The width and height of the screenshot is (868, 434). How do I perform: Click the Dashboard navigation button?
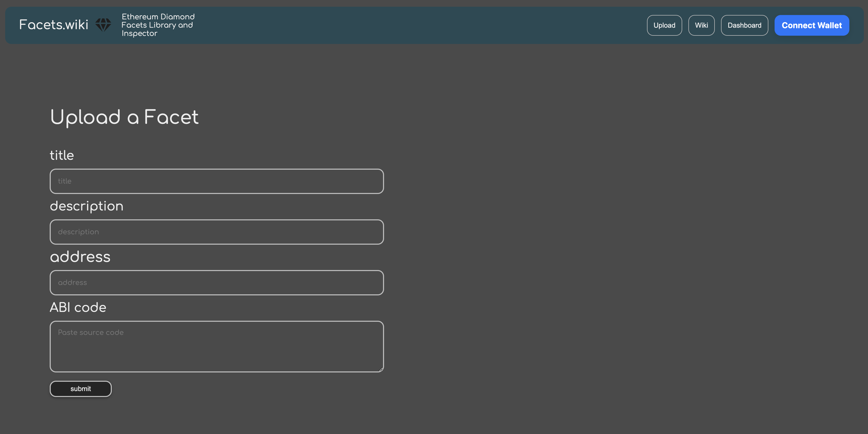click(744, 25)
